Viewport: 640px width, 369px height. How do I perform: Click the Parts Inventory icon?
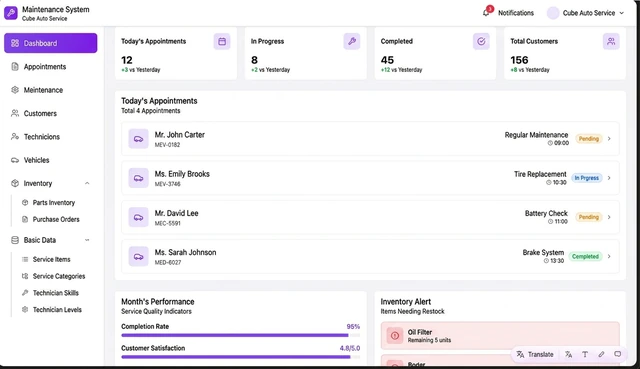pos(25,202)
